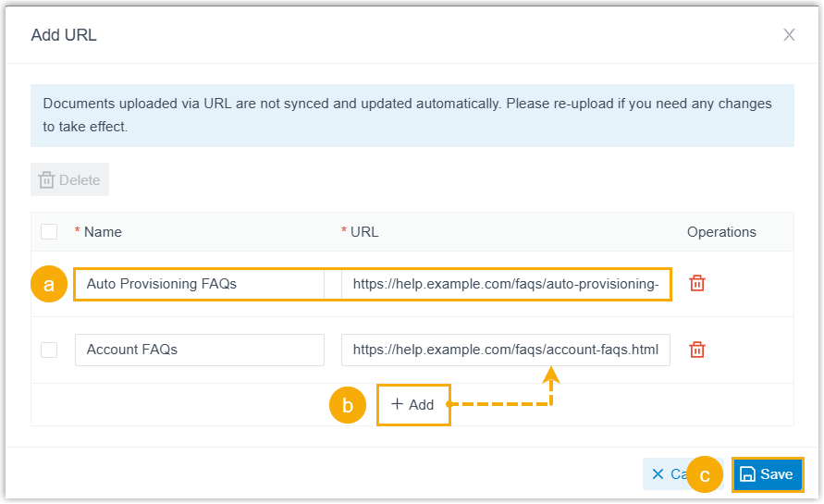Image resolution: width=824 pixels, height=504 pixels.
Task: Click the orange 'b' annotation badge
Action: coord(348,405)
